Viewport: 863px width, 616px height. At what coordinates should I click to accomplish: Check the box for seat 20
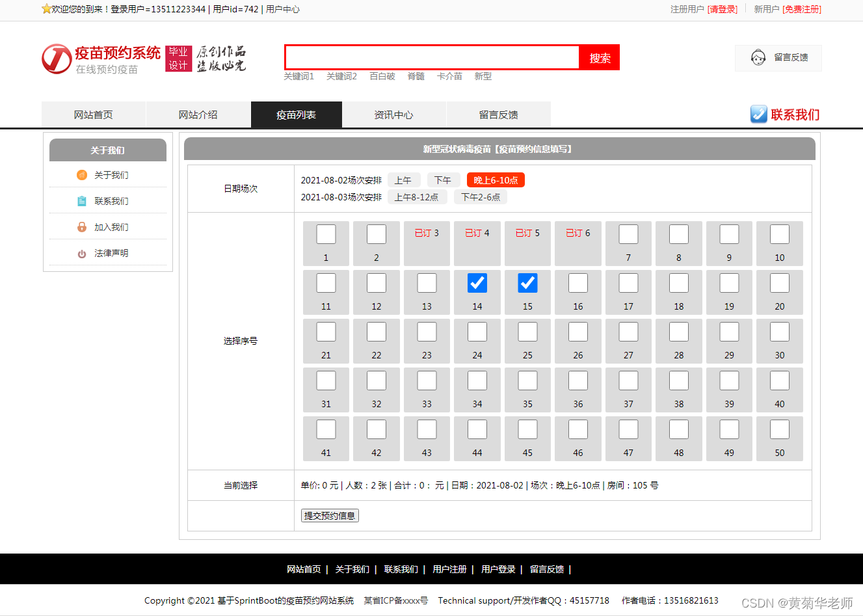tap(780, 283)
